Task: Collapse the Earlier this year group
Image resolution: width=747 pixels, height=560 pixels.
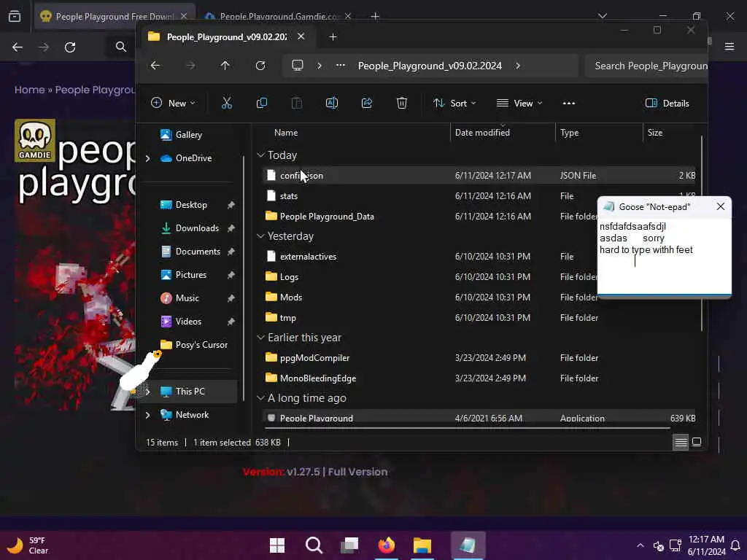Action: (260, 338)
